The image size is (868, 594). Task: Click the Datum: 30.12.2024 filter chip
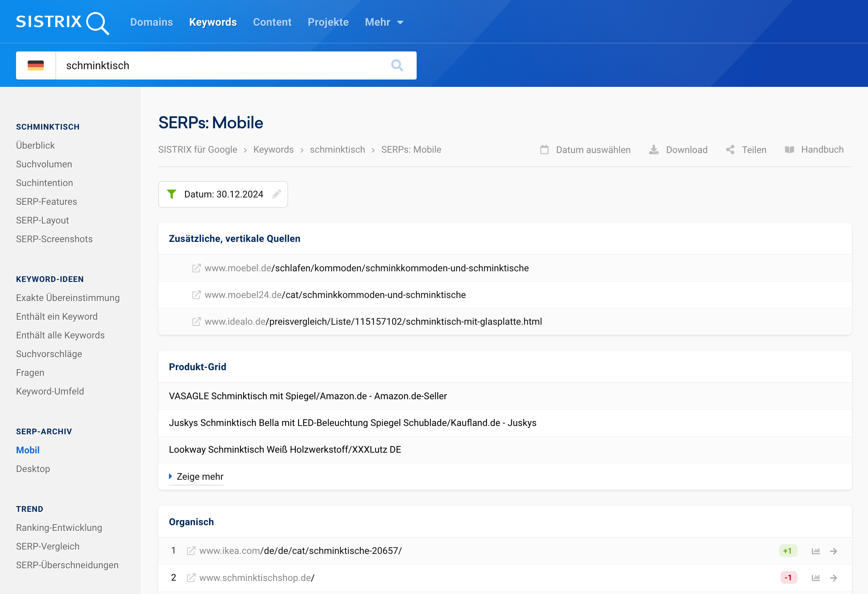(x=223, y=194)
